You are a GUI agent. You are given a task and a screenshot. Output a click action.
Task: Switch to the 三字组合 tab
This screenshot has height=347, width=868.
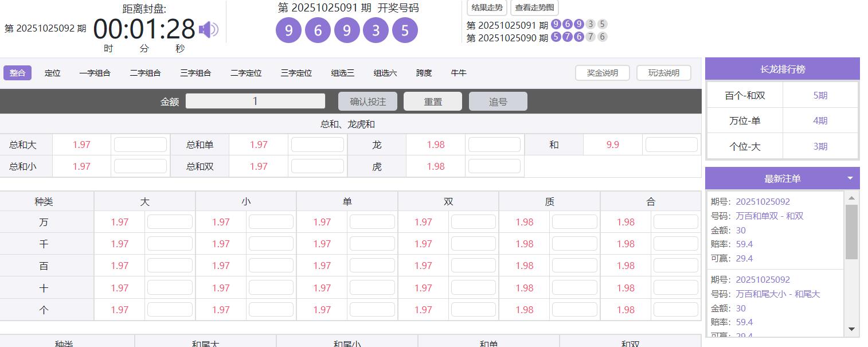(x=197, y=73)
